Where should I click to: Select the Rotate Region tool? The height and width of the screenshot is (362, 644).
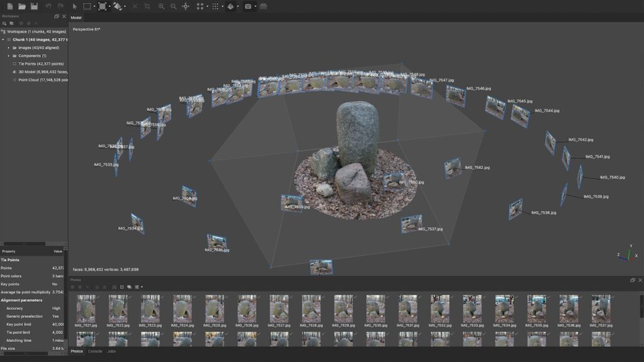tap(119, 6)
